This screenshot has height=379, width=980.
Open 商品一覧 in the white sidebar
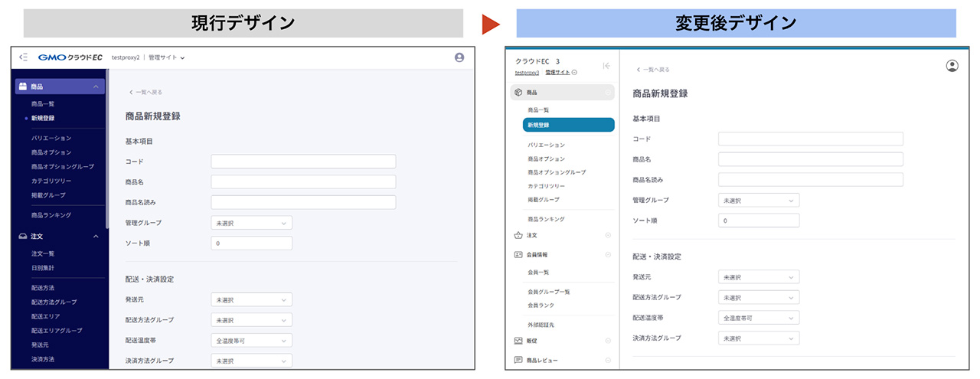(538, 110)
